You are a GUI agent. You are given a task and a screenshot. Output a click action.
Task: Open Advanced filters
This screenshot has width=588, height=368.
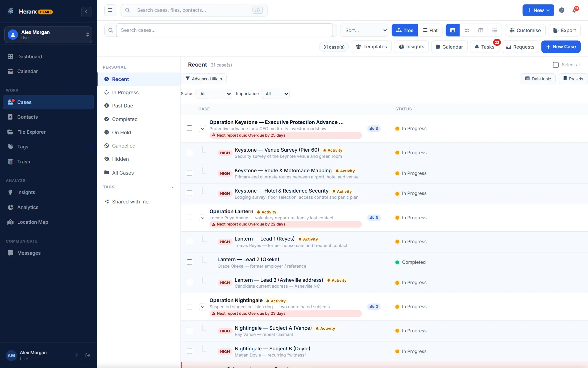204,79
